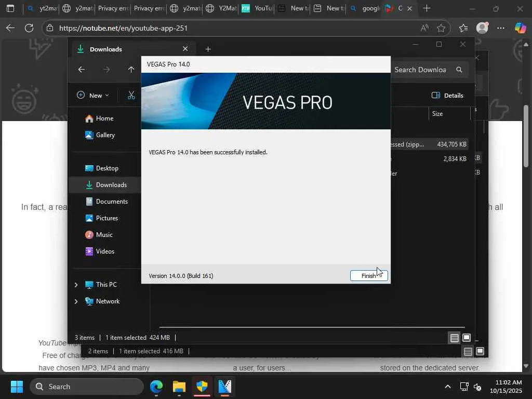Click the Read aloud icon in Edge

pos(424,28)
